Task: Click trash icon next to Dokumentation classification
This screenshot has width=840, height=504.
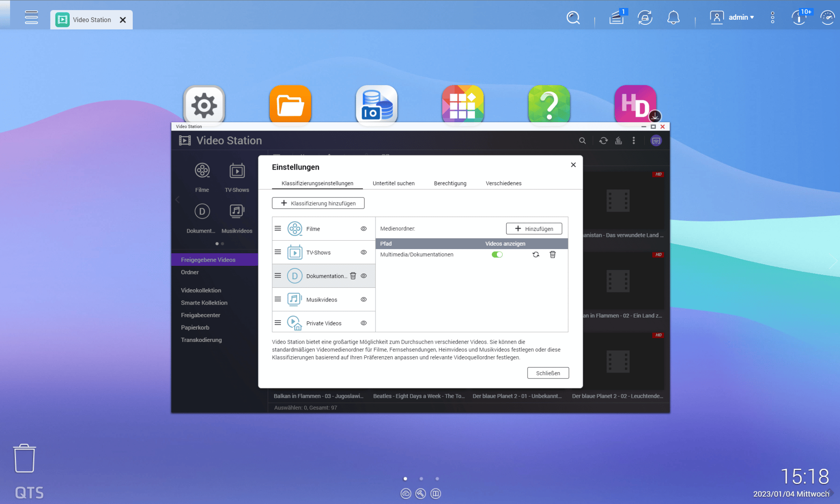Action: point(353,276)
